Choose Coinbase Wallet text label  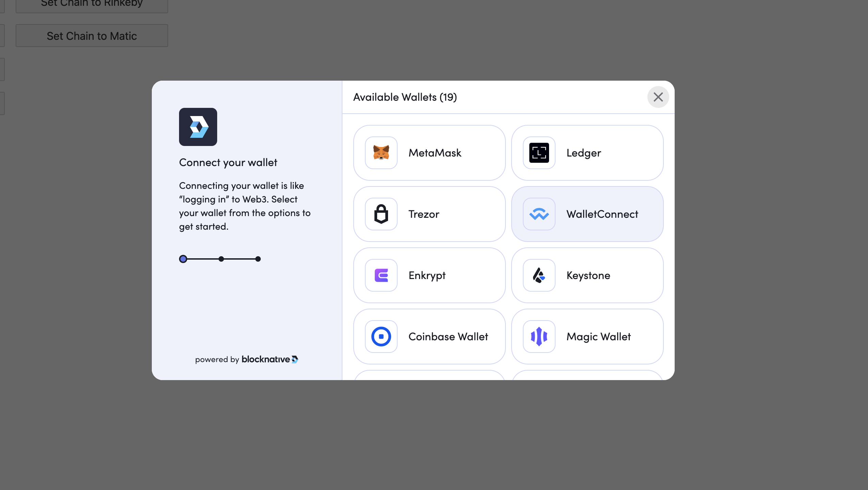[x=448, y=337]
